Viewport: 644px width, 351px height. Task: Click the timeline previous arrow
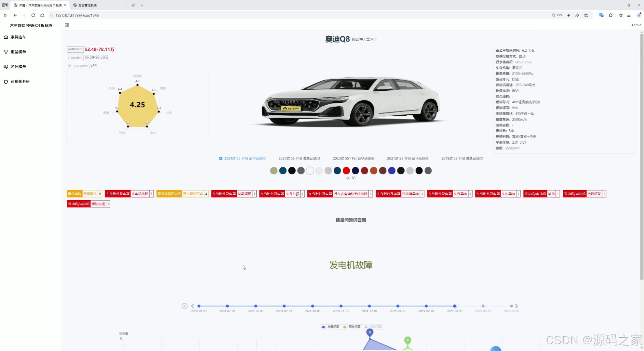(193, 306)
